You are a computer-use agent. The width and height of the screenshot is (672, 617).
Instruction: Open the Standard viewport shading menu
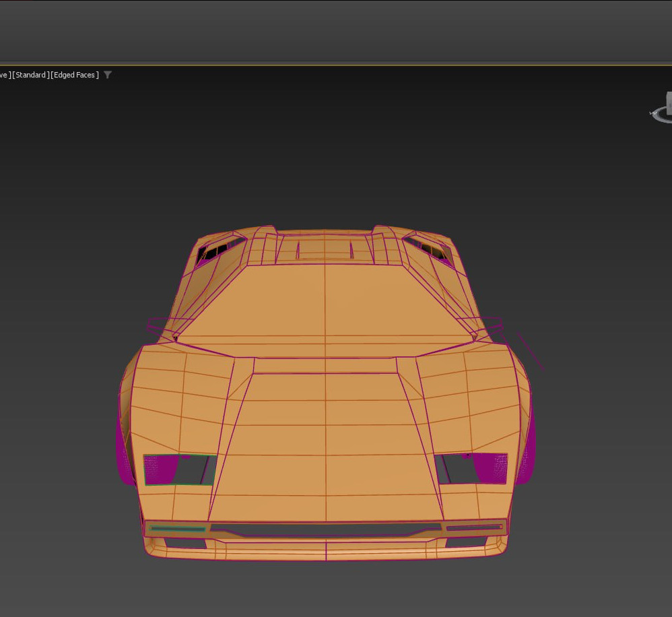pos(30,75)
